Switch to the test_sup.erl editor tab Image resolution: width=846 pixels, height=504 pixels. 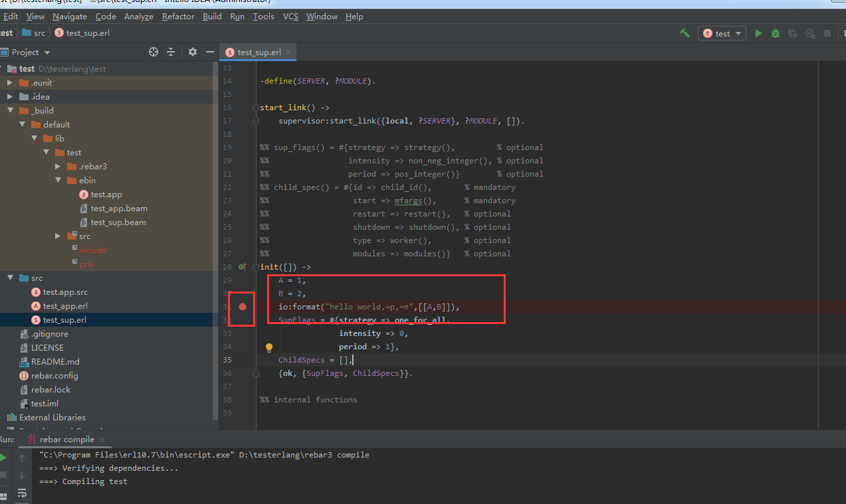258,51
